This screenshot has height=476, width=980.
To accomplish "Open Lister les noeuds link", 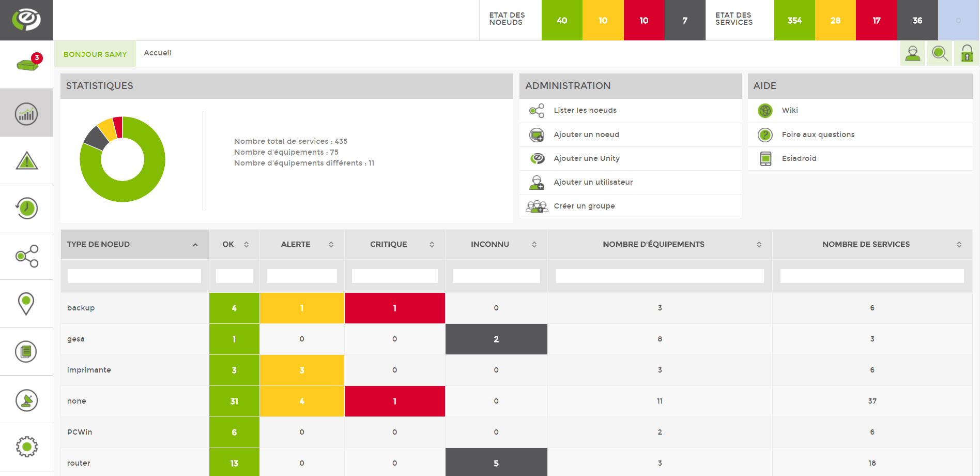I will click(585, 110).
